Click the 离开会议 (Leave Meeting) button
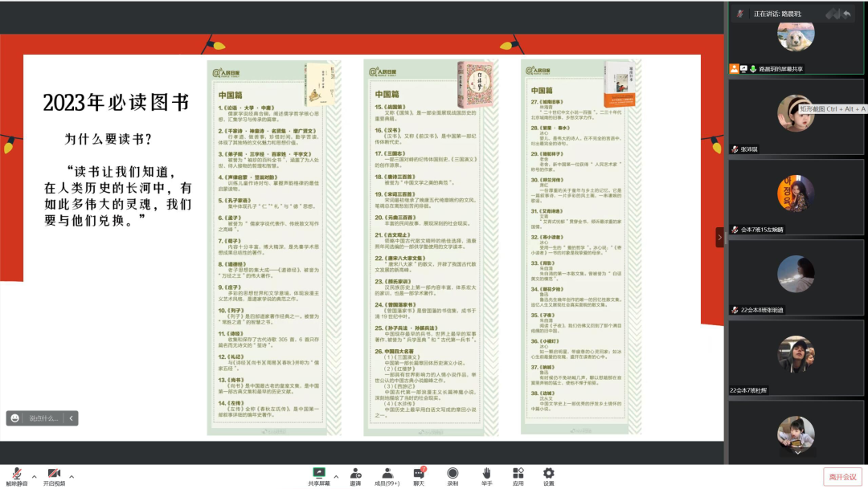Image resolution: width=868 pixels, height=489 pixels. 842,477
